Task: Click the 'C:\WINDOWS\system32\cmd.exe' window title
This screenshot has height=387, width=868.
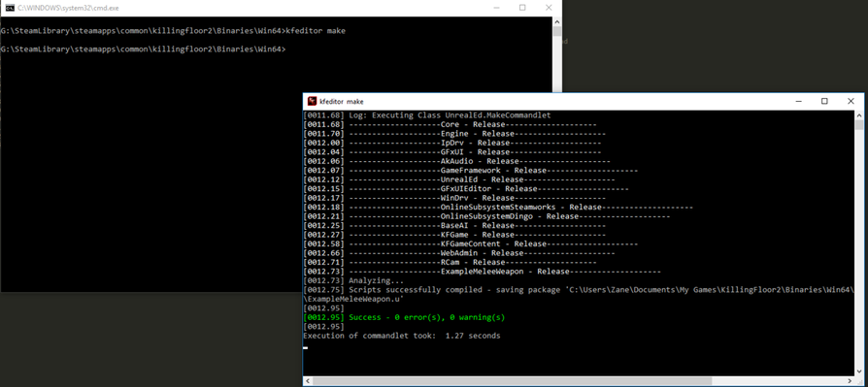Action: point(68,8)
